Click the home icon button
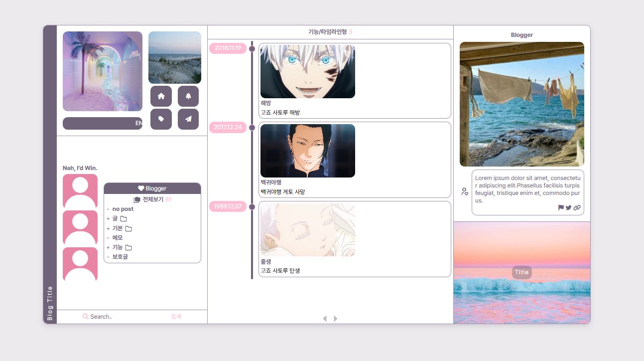The image size is (644, 361). click(161, 96)
